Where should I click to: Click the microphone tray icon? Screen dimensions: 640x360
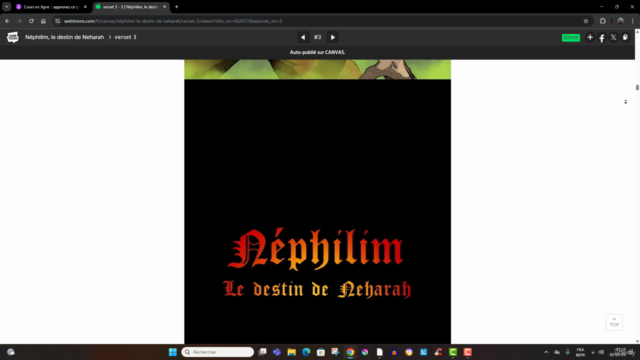point(567,352)
